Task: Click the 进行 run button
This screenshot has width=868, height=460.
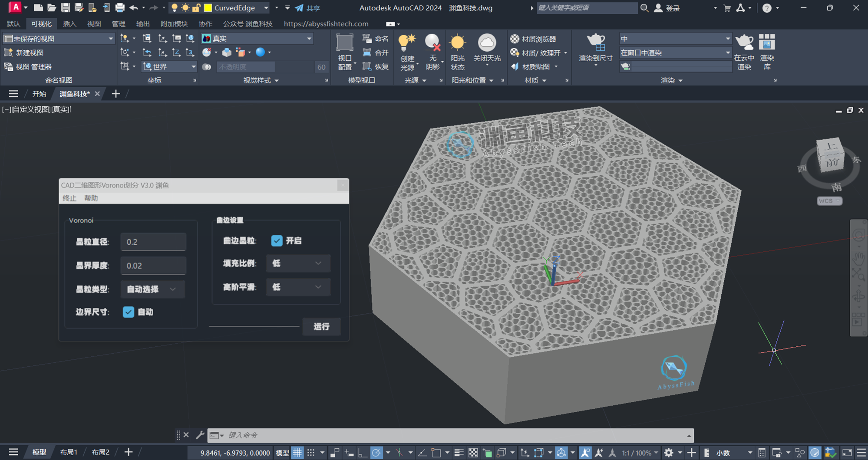Action: click(x=322, y=326)
